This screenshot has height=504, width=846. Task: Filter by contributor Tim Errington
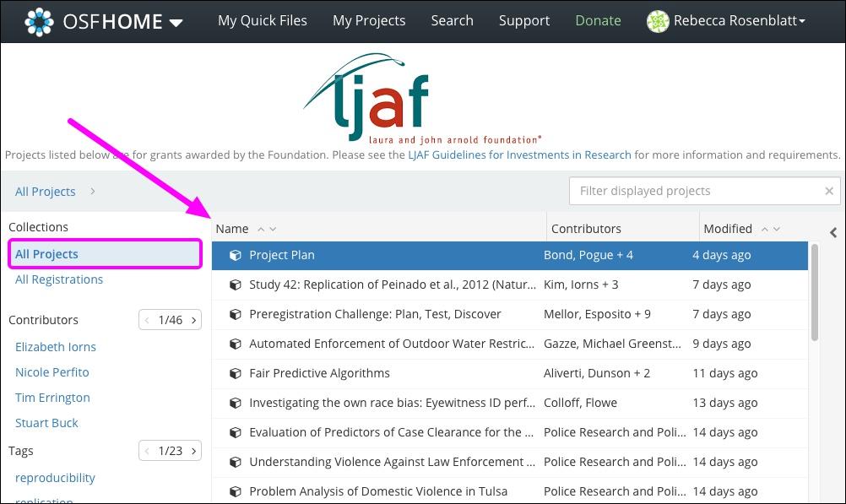pos(52,398)
